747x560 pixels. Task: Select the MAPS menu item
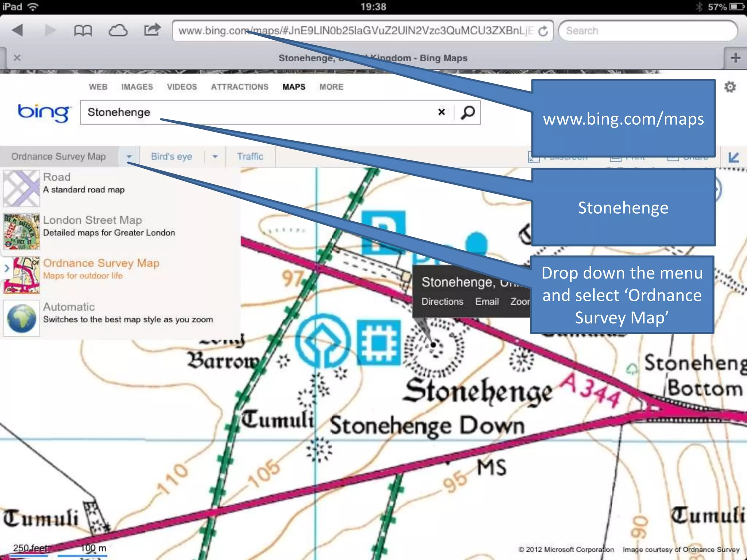pyautogui.click(x=294, y=87)
